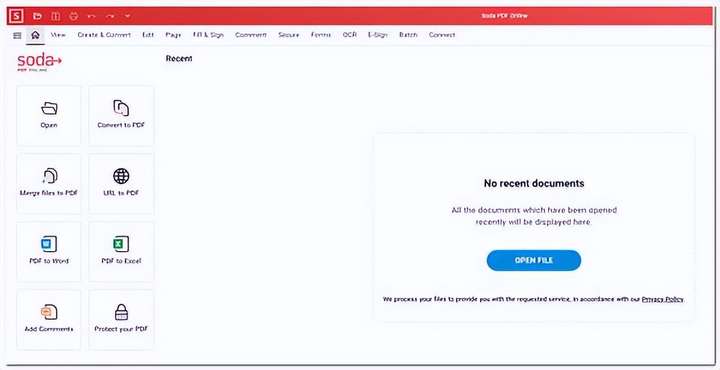Click the print icon in title bar

73,16
